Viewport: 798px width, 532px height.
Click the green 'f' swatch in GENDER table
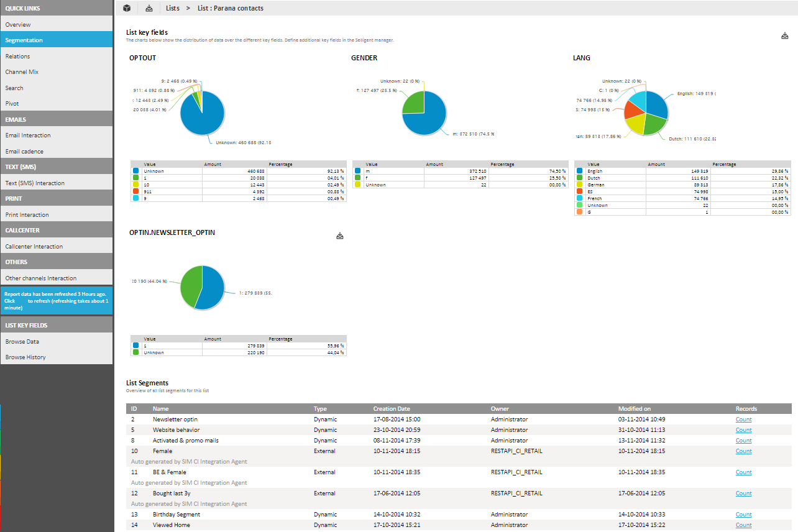[x=358, y=178]
